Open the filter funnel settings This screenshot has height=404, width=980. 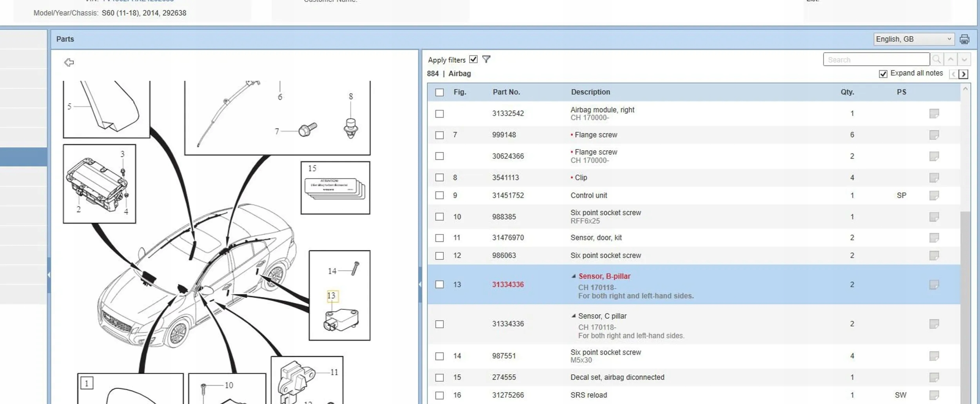[486, 59]
